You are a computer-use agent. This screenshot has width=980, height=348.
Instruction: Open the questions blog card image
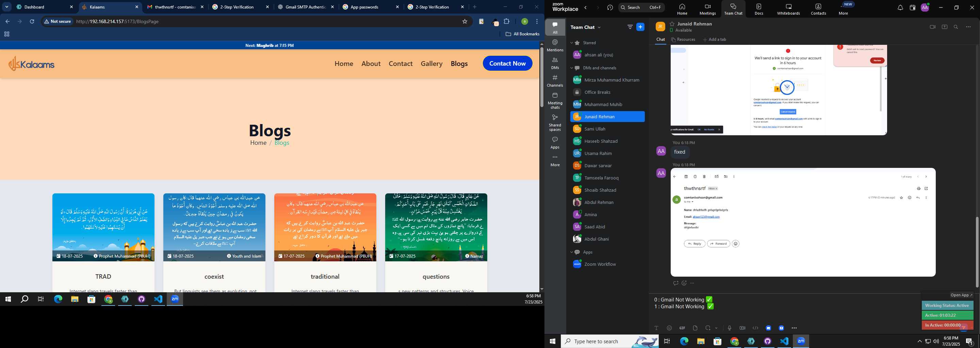pos(436,227)
